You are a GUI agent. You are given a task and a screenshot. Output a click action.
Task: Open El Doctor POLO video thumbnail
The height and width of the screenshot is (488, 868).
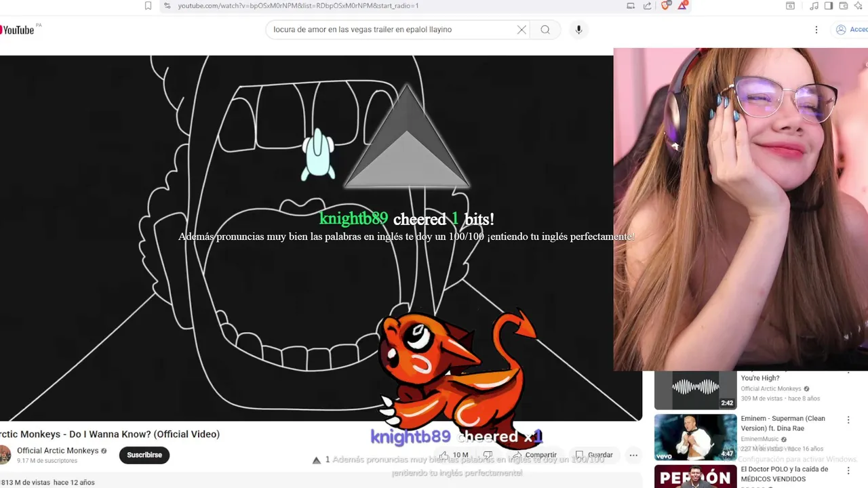click(695, 476)
